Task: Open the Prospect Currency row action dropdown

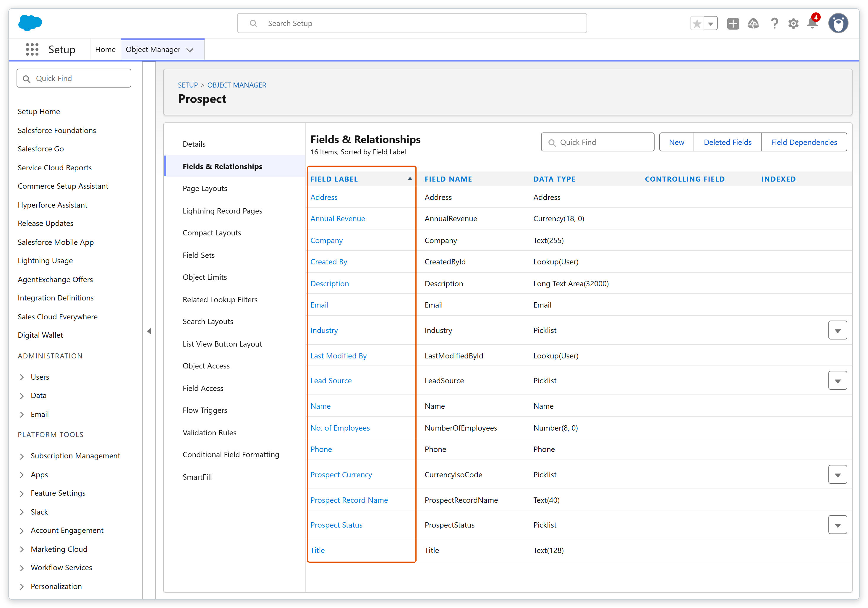Action: (837, 475)
